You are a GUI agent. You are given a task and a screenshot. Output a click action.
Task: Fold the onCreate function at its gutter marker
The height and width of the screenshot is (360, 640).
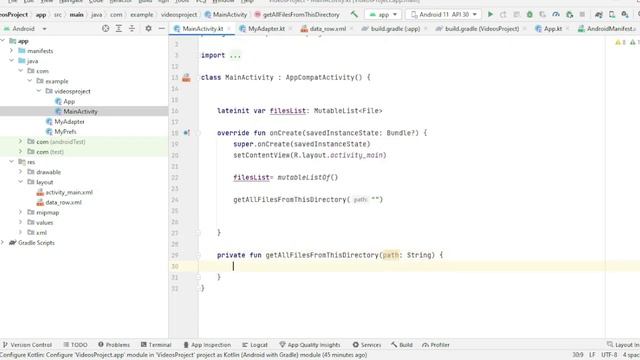pos(199,133)
